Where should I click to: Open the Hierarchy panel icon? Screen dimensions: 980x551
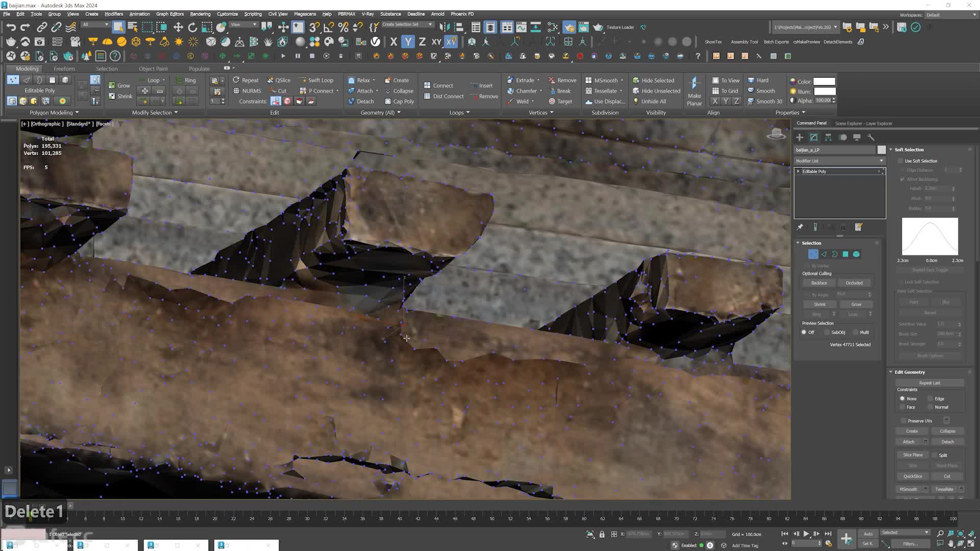click(828, 137)
